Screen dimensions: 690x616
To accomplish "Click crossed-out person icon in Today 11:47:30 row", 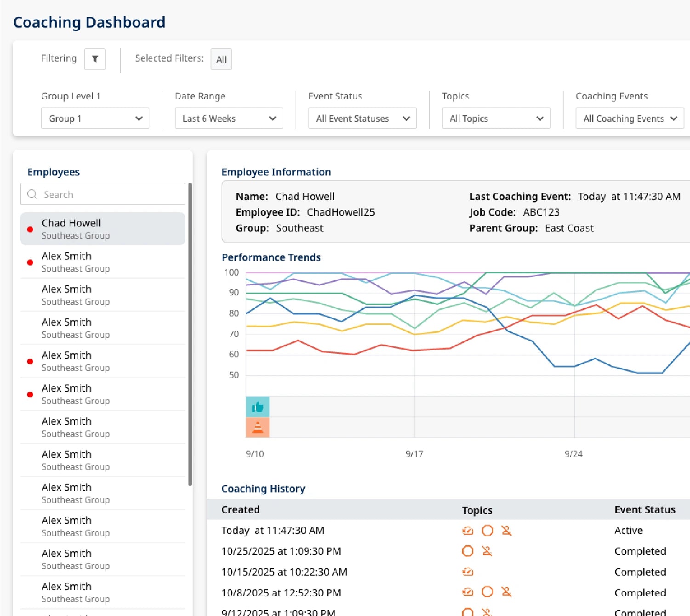I will [507, 531].
